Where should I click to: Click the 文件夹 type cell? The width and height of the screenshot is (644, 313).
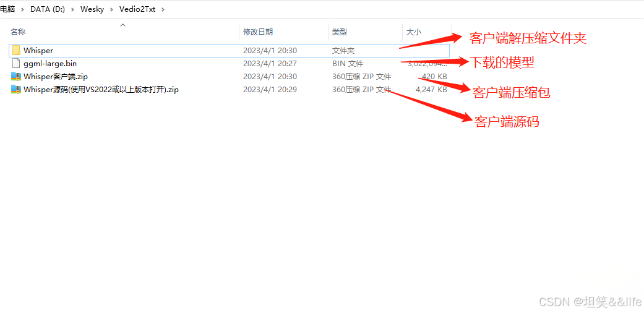(x=343, y=51)
